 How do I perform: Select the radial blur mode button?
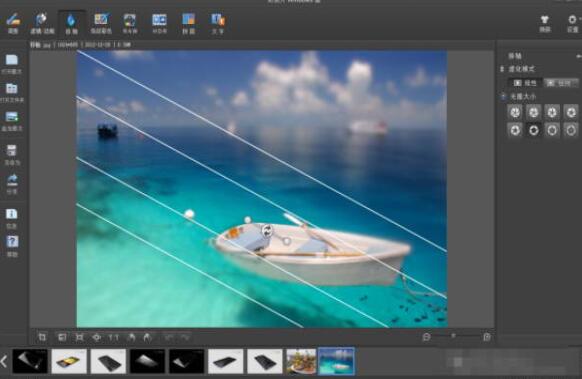click(560, 83)
